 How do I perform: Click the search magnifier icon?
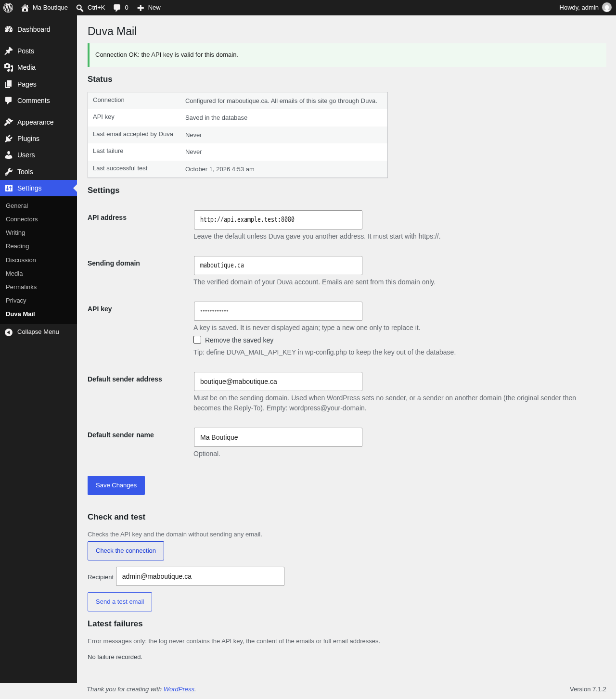(x=80, y=8)
